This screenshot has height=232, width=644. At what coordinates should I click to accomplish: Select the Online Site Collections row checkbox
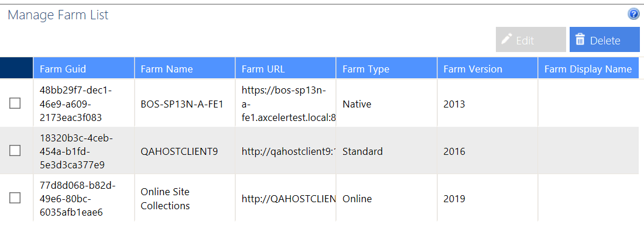[15, 198]
